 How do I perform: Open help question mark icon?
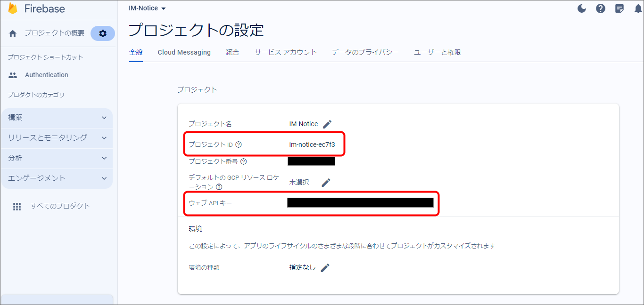601,8
